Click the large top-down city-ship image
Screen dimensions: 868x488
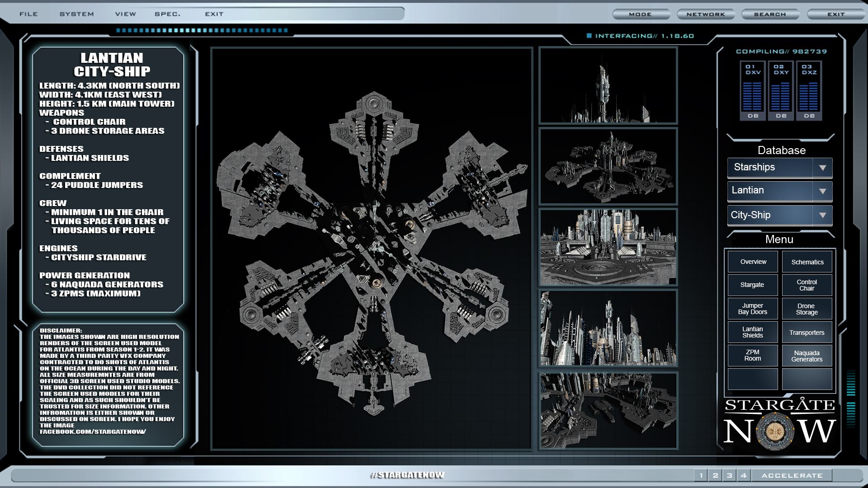pyautogui.click(x=372, y=249)
